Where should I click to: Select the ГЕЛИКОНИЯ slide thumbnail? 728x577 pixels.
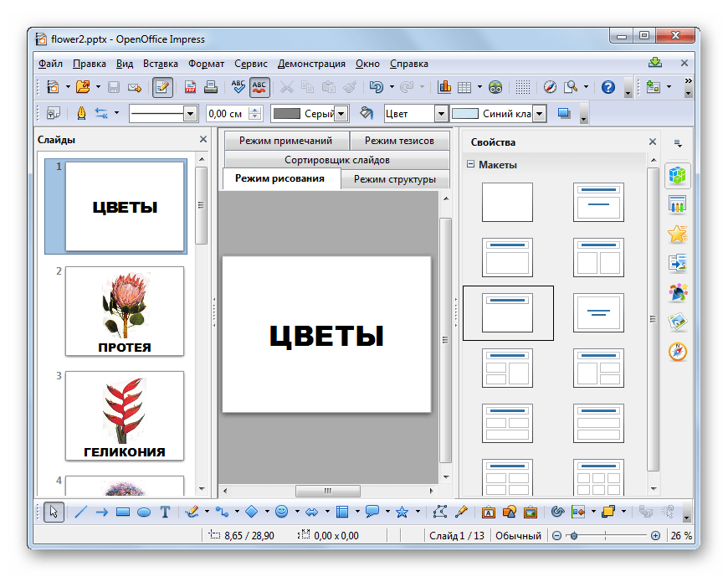(125, 416)
